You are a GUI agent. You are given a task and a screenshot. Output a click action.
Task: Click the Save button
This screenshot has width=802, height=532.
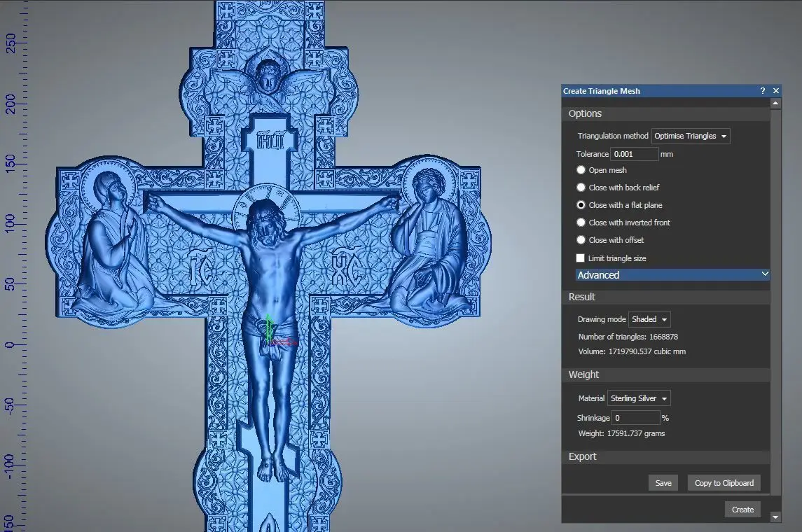point(663,483)
